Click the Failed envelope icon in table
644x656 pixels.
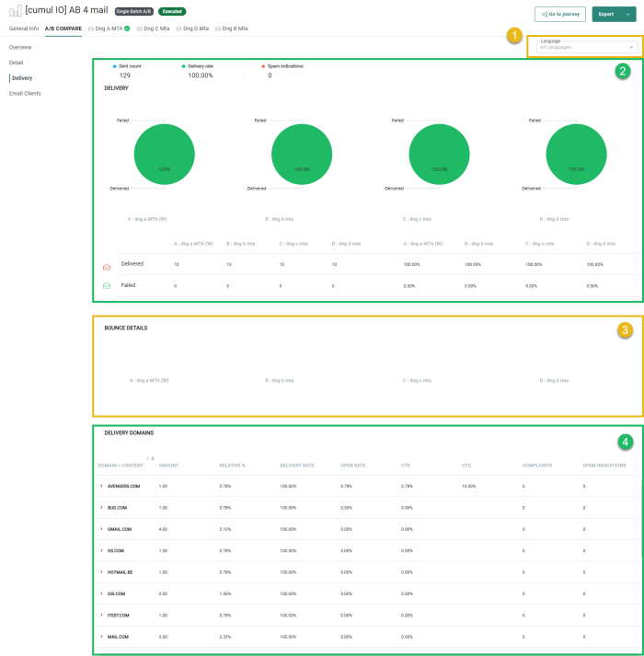click(107, 286)
